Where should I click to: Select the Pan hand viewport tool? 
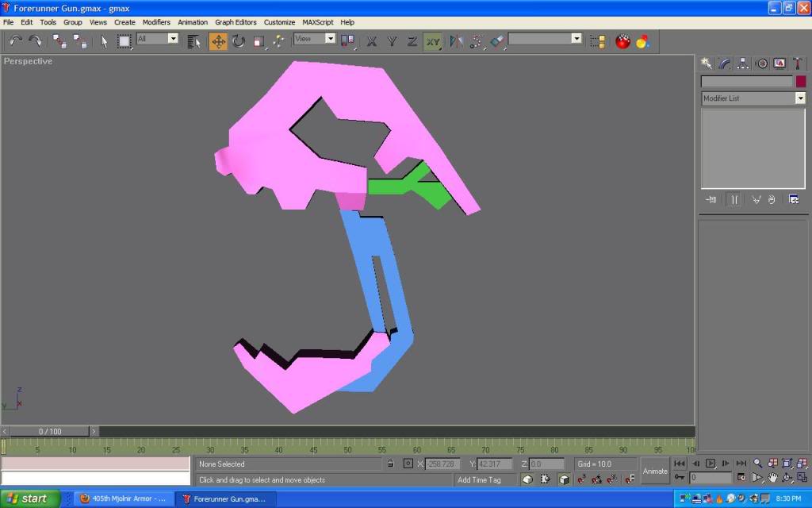point(772,478)
